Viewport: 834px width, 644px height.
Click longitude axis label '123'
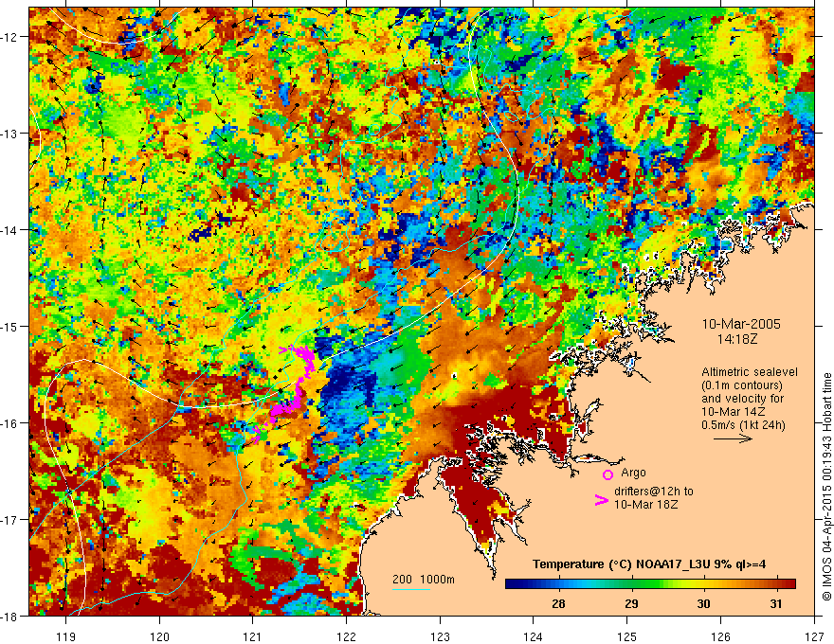[x=440, y=636]
